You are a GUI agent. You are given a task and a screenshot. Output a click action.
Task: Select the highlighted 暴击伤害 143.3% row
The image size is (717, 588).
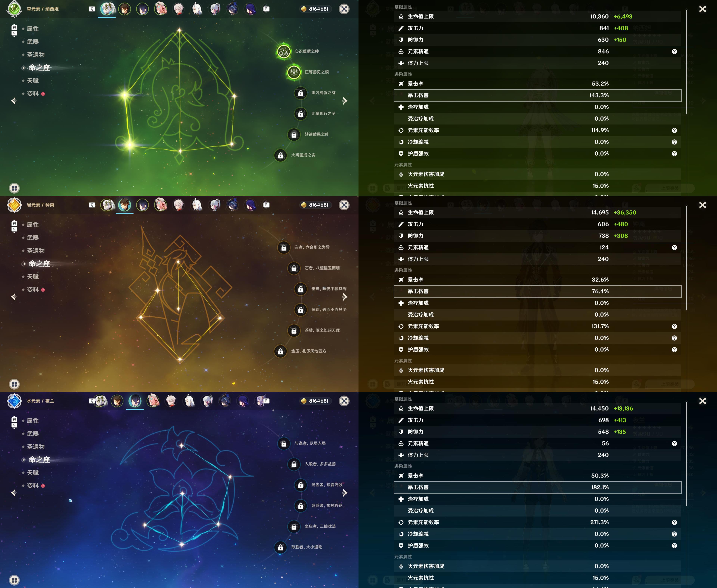point(537,96)
